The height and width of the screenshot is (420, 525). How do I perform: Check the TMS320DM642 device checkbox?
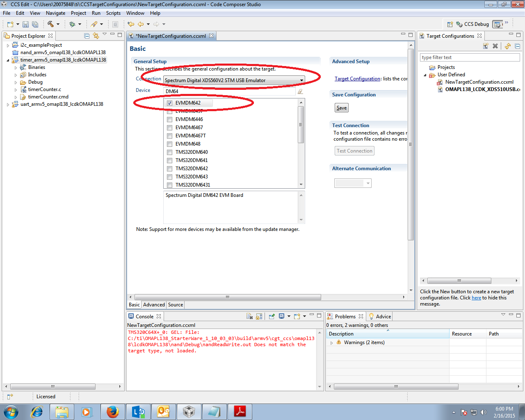pos(169,169)
